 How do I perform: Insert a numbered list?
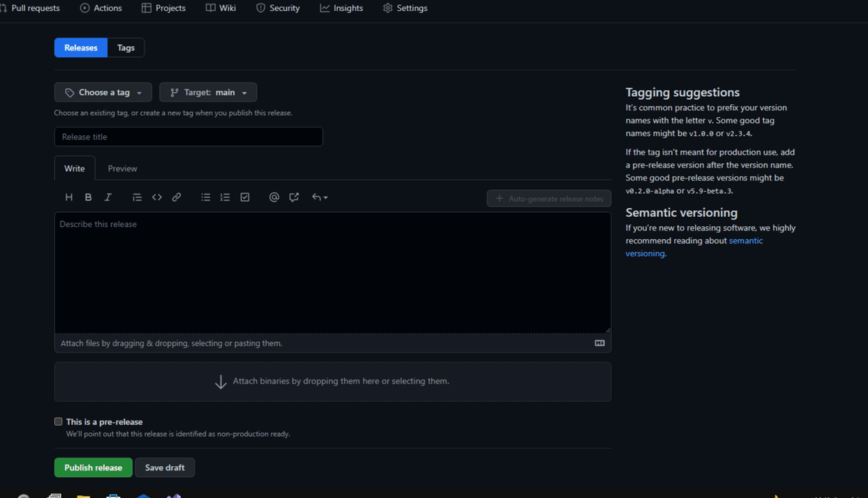tap(225, 197)
